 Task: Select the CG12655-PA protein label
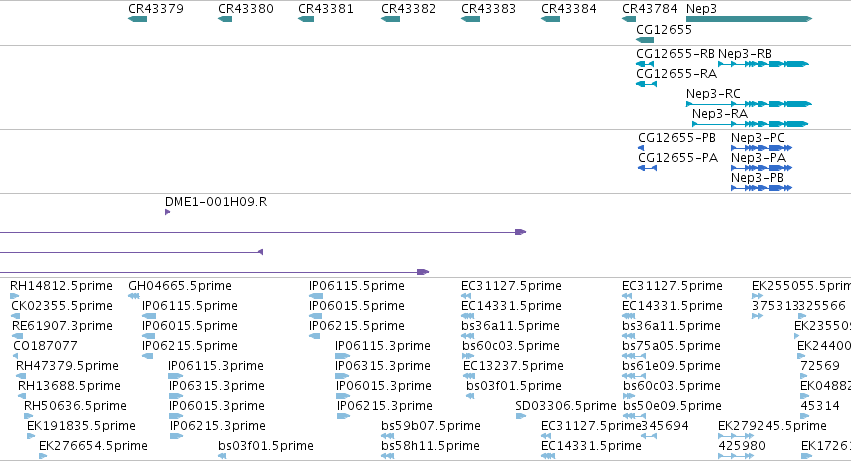tap(678, 158)
